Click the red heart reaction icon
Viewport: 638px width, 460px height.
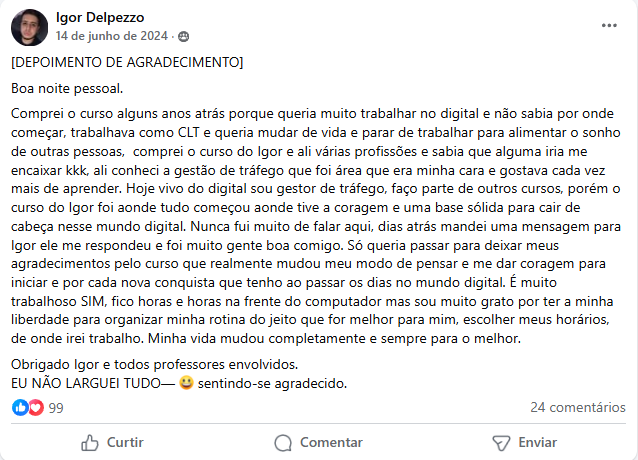coord(35,408)
